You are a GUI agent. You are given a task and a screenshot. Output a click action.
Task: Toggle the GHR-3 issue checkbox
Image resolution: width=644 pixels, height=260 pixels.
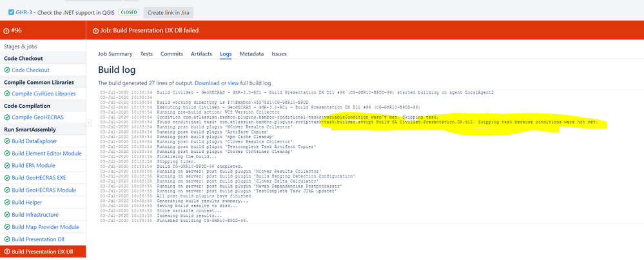pyautogui.click(x=11, y=12)
